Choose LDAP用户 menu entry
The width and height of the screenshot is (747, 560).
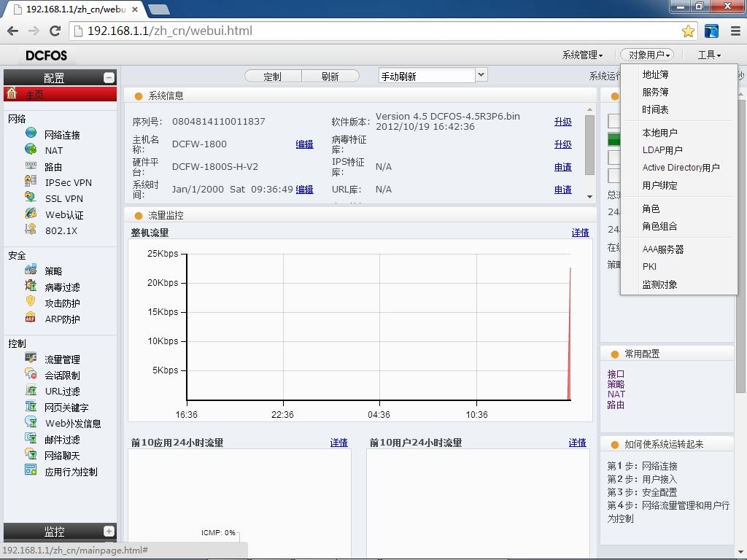(662, 150)
